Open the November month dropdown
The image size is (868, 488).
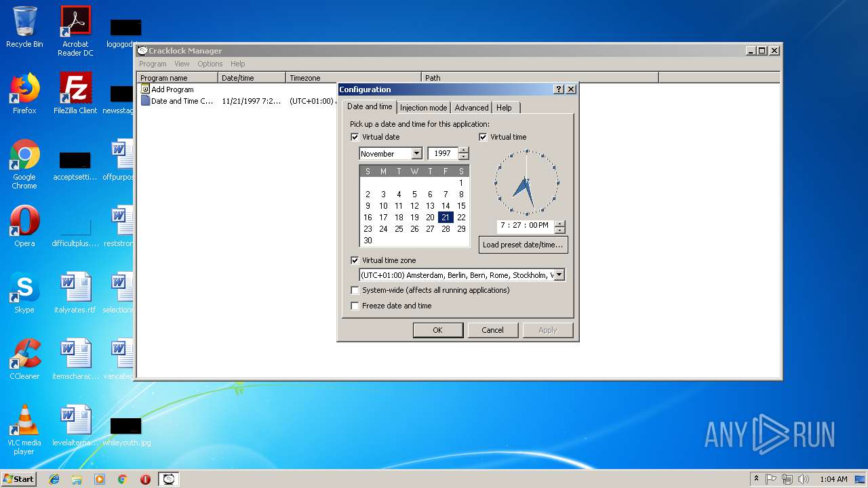(x=416, y=154)
